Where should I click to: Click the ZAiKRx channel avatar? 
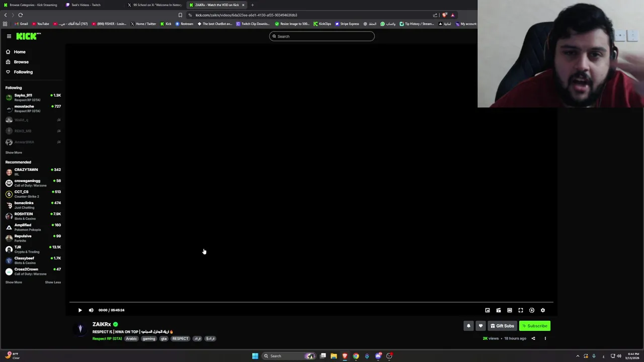(x=80, y=329)
